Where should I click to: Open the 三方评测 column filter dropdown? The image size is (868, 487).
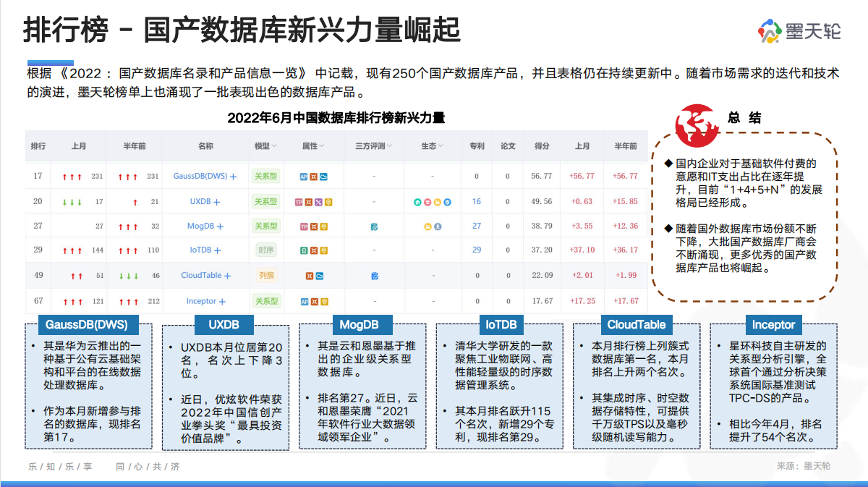coord(389,145)
